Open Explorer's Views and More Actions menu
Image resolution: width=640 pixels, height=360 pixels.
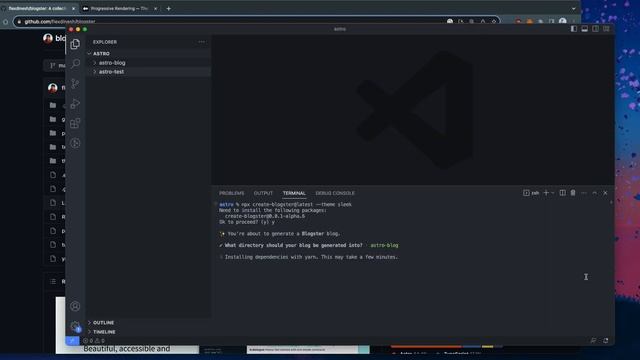[202, 42]
